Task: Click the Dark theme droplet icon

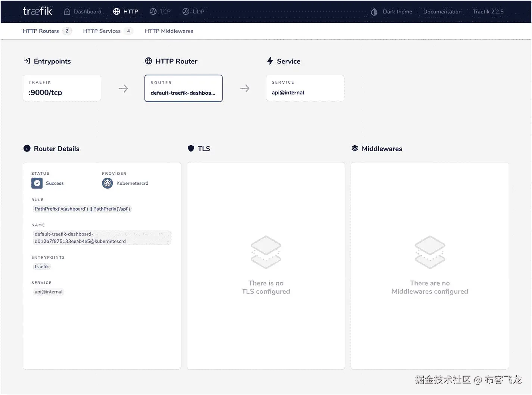Action: (x=374, y=12)
